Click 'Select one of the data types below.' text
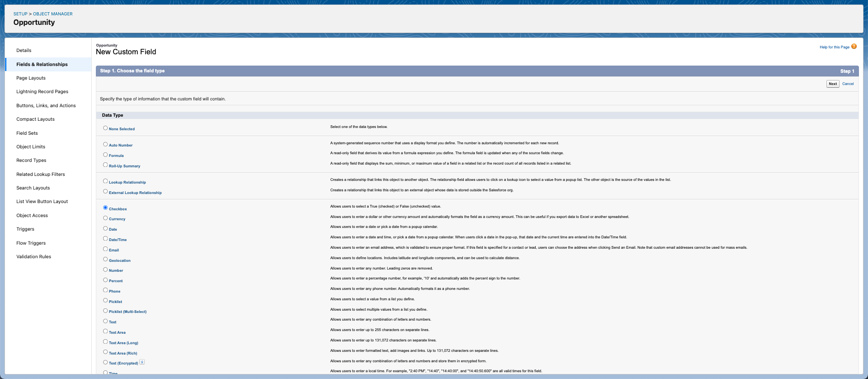 click(x=359, y=127)
